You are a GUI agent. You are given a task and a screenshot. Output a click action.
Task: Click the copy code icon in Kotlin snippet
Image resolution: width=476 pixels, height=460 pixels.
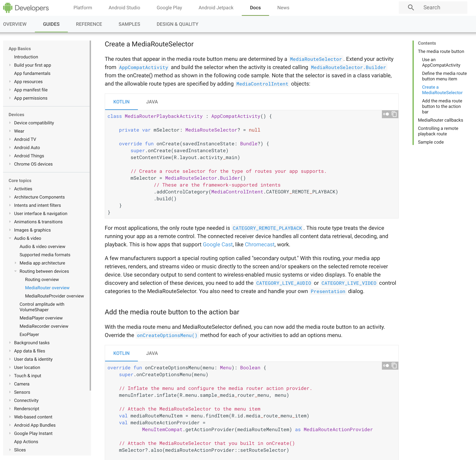[394, 114]
